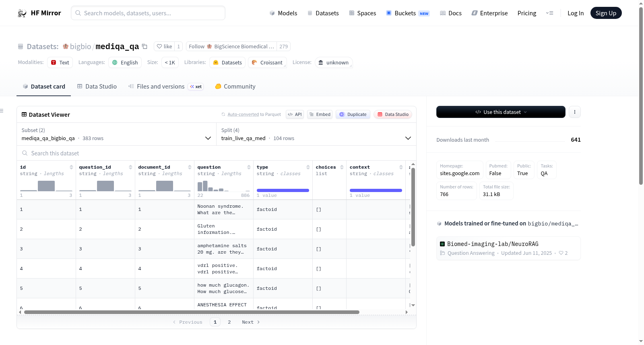Click the xet badge

tap(196, 87)
